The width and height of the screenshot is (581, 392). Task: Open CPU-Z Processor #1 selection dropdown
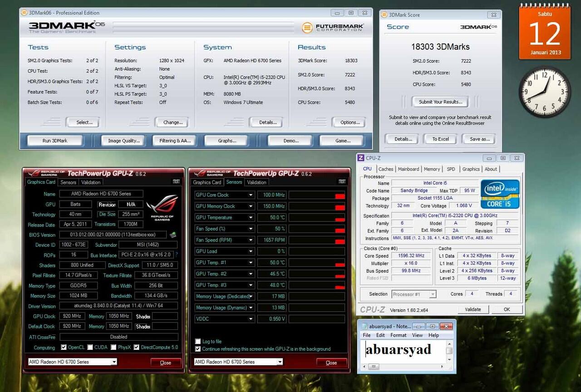(x=433, y=294)
